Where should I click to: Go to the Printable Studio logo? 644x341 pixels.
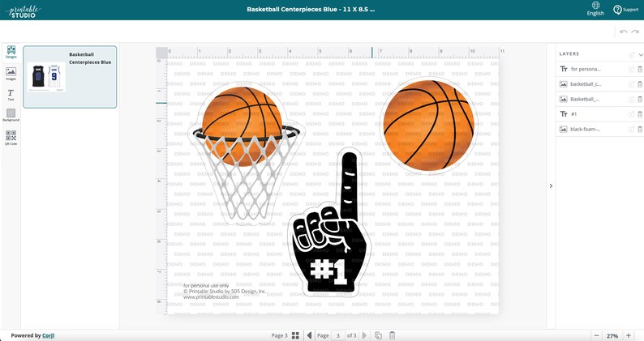(24, 11)
